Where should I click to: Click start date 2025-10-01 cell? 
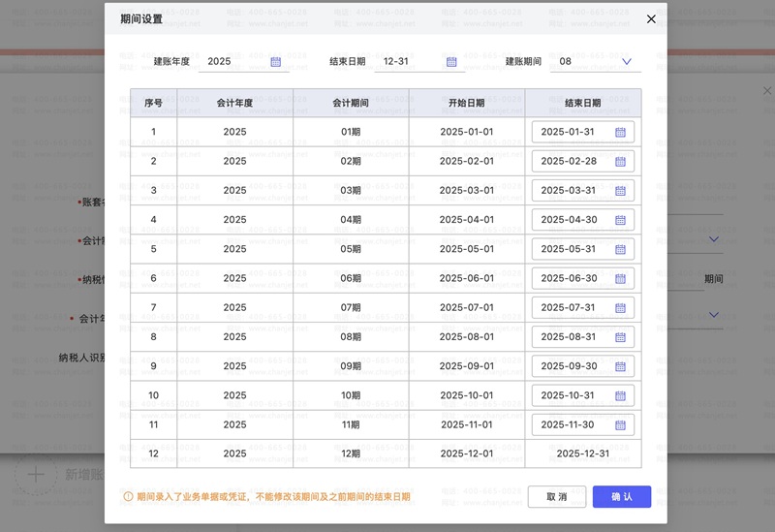click(x=467, y=395)
